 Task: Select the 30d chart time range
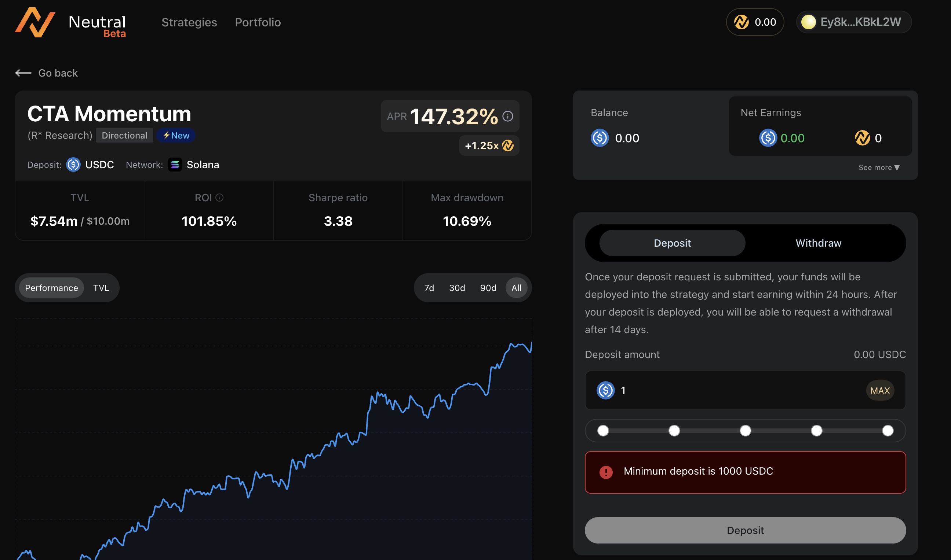(457, 288)
